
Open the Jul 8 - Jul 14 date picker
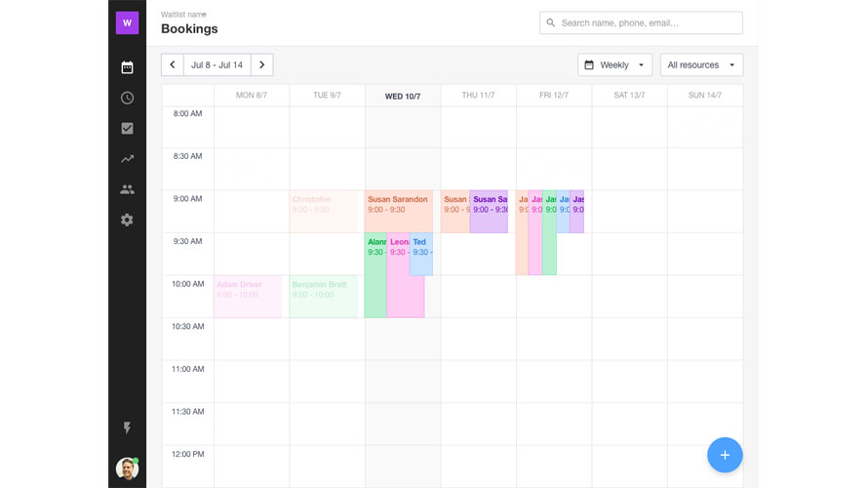[217, 65]
